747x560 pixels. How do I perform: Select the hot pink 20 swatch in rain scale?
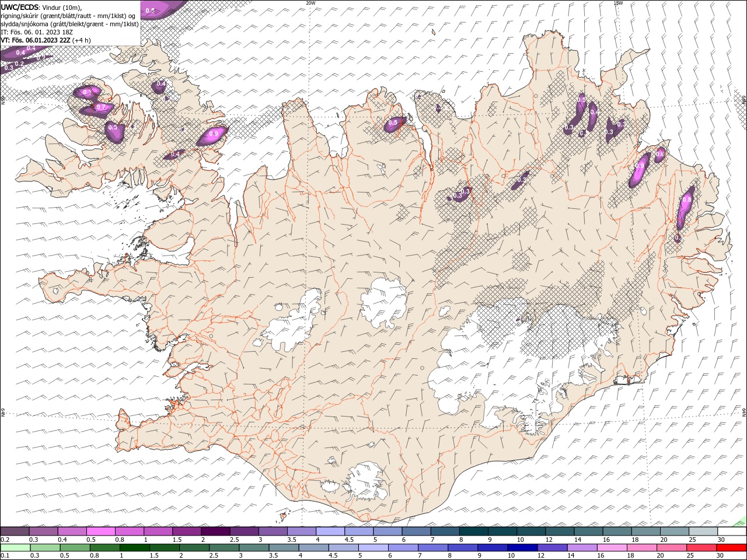pyautogui.click(x=672, y=548)
